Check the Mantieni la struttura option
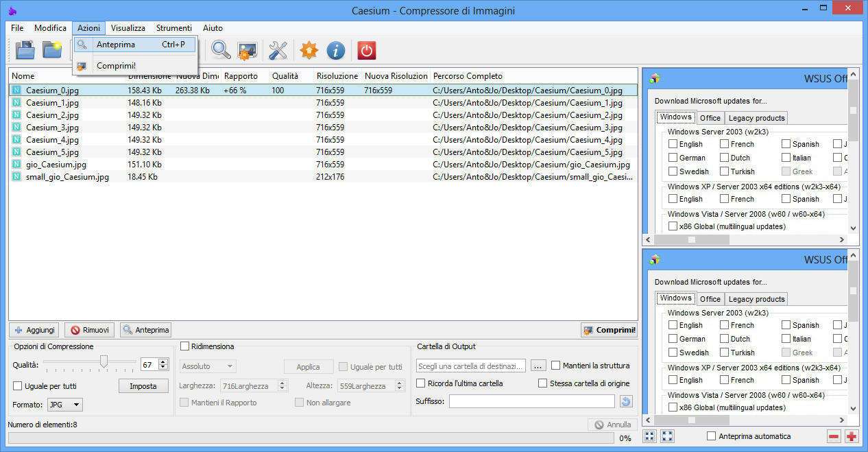This screenshot has height=452, width=868. click(x=556, y=366)
